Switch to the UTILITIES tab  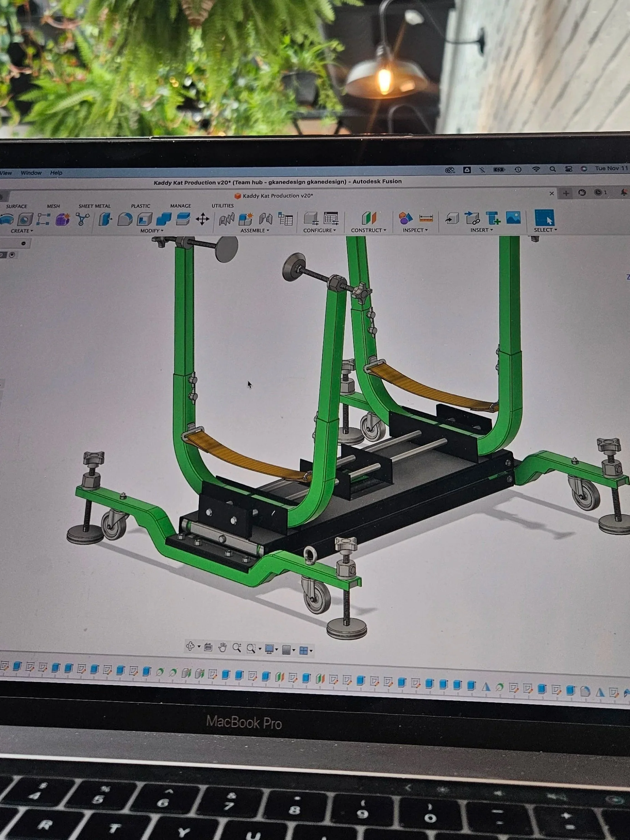coord(222,205)
